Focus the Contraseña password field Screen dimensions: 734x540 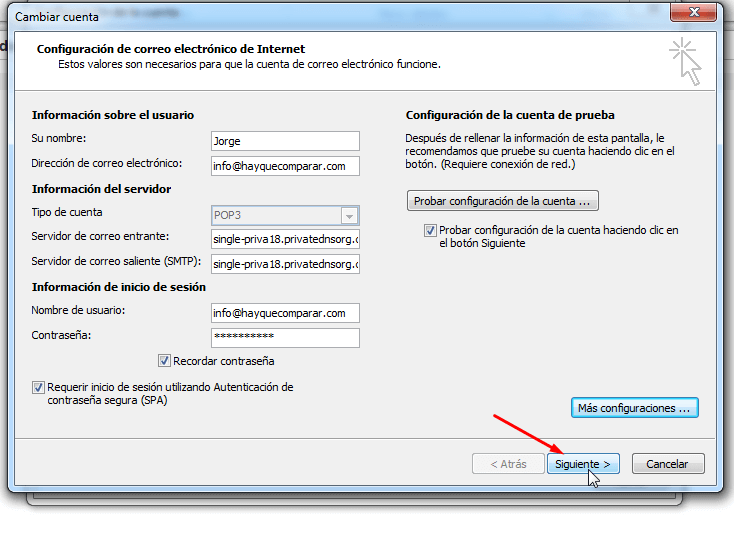click(285, 338)
